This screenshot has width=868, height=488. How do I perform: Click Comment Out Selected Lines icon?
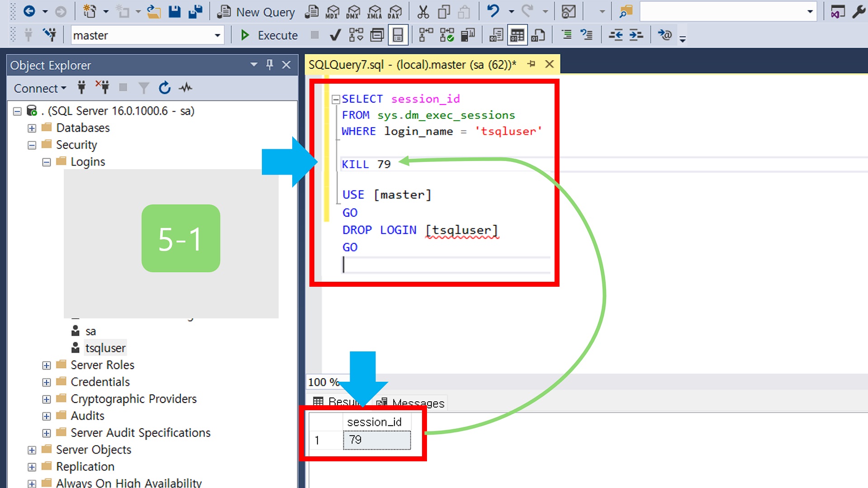(566, 35)
